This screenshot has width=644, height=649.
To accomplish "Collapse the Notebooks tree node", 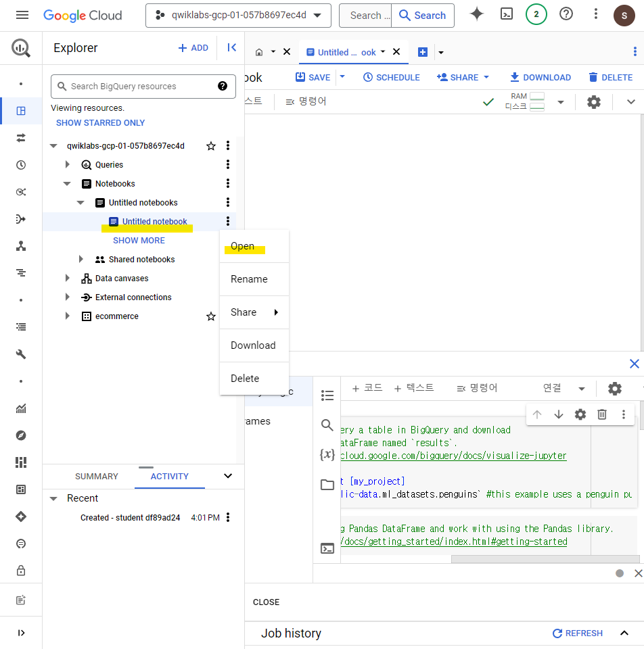I will pyautogui.click(x=67, y=184).
